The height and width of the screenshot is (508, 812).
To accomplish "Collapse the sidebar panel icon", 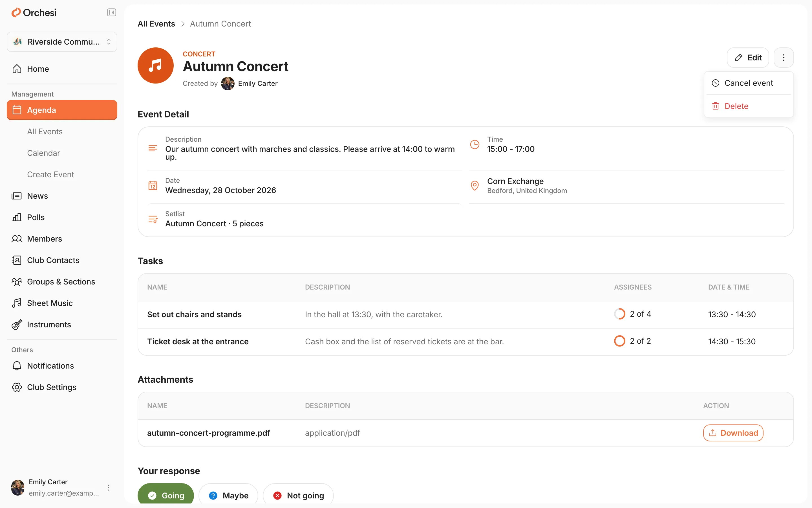I will pos(111,12).
